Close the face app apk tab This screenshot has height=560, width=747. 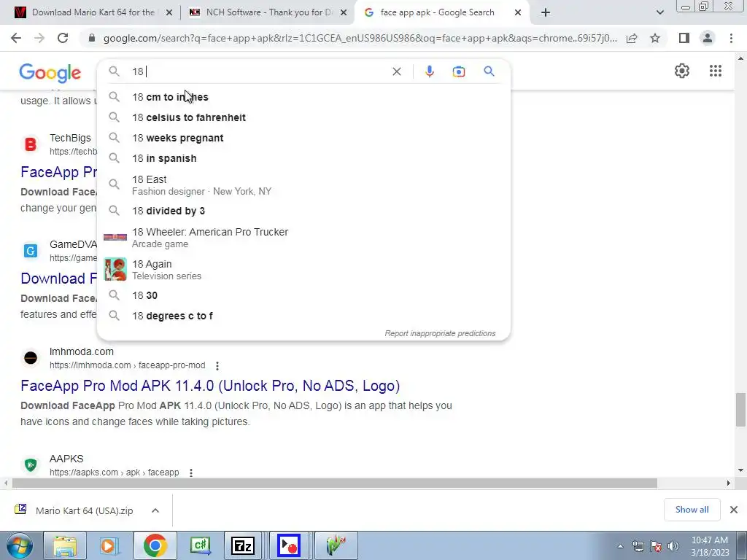(518, 12)
